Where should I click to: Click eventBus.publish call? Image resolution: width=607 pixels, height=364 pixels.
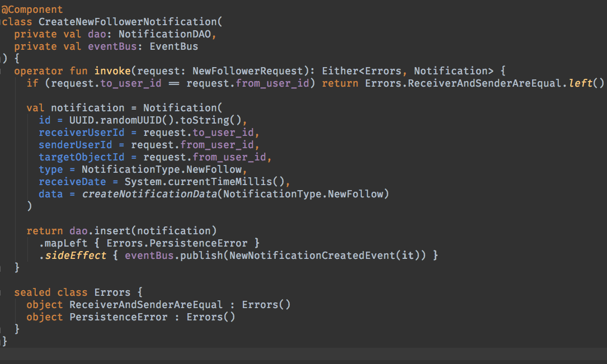coord(174,256)
